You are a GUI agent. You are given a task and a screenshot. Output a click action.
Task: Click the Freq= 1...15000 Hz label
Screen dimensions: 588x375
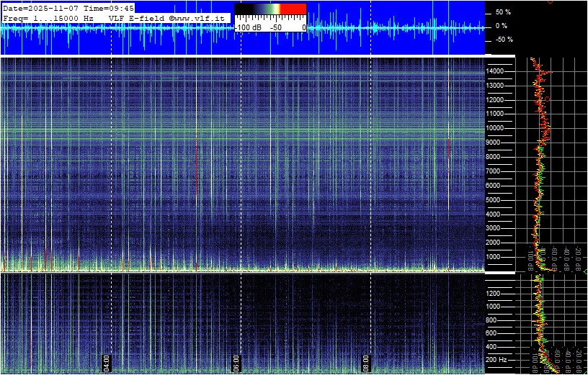point(48,17)
